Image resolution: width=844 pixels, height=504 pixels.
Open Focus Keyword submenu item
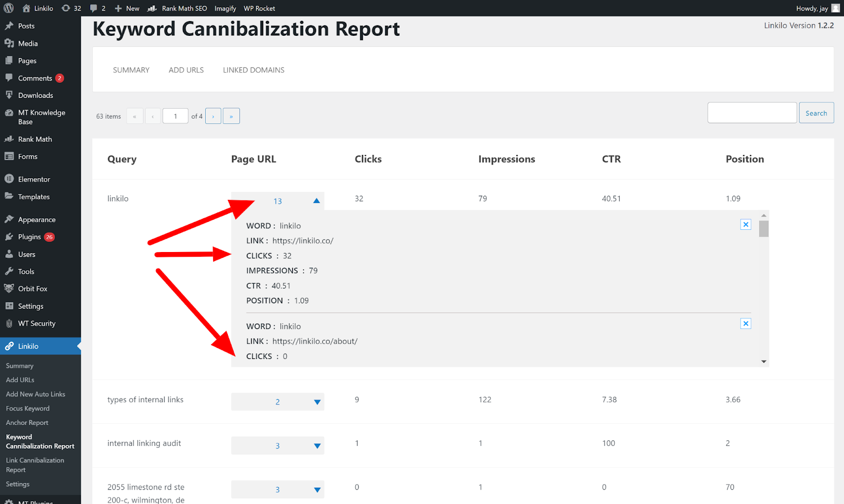(28, 409)
